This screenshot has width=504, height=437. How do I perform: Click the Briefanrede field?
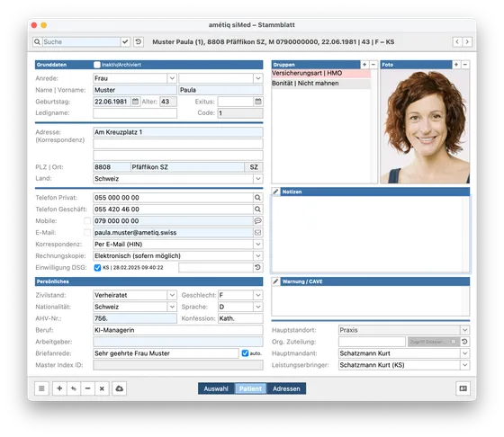pyautogui.click(x=166, y=353)
